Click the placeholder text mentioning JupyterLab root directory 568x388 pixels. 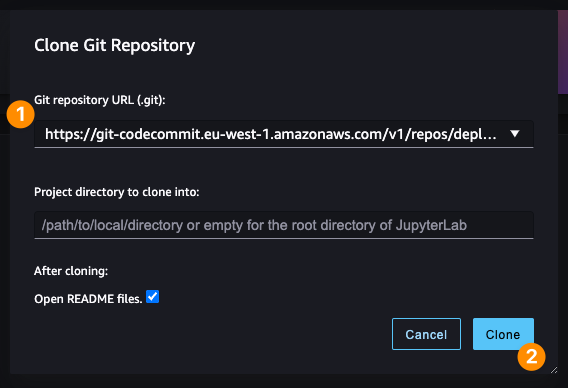coord(254,225)
